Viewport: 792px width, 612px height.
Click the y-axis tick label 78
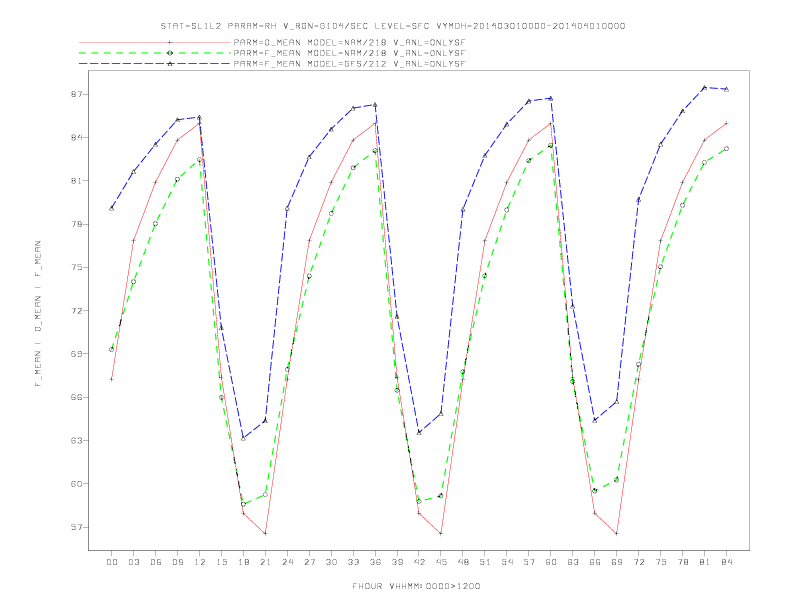pyautogui.click(x=77, y=224)
